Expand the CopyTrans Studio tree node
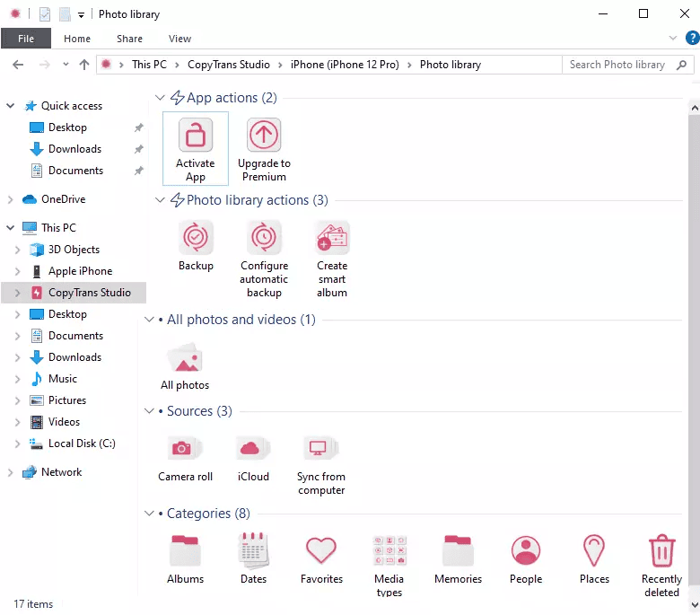Image resolution: width=700 pixels, height=615 pixels. (x=17, y=293)
